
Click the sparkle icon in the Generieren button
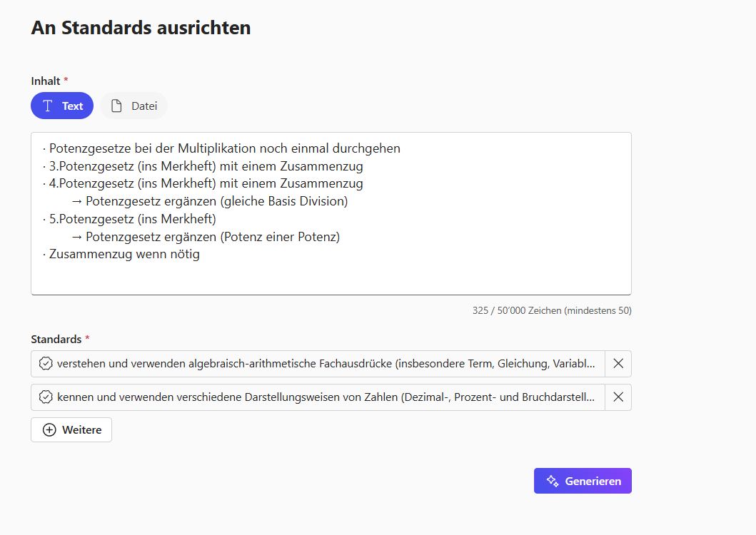552,481
